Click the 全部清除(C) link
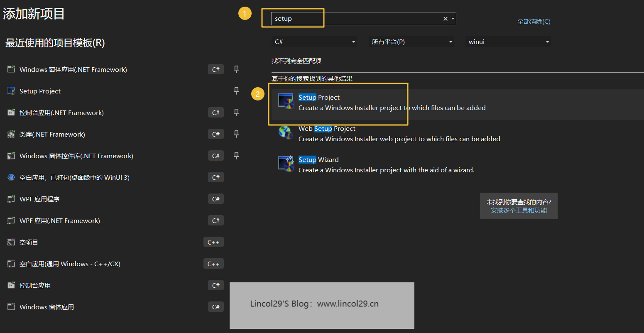Image resolution: width=644 pixels, height=333 pixels. pyautogui.click(x=534, y=21)
